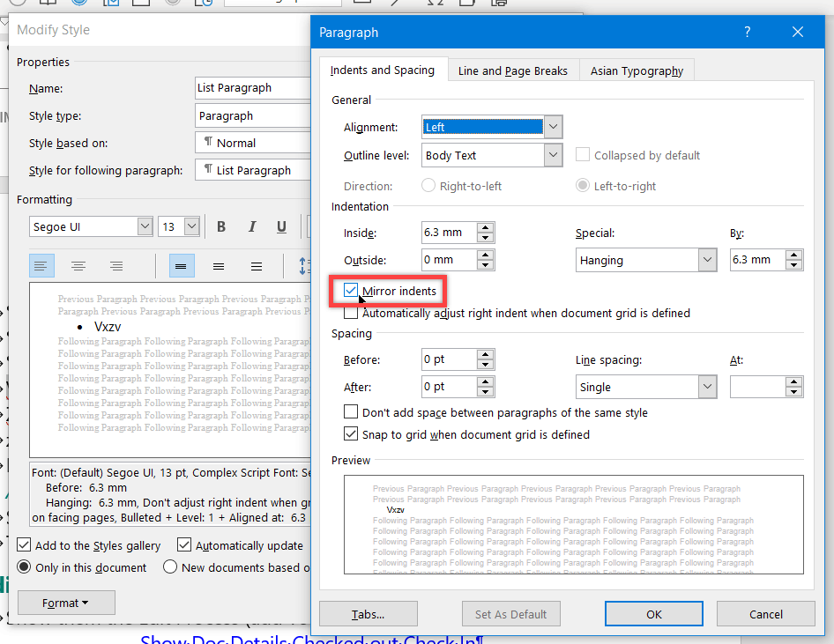Select Left-to-right direction radio

point(583,185)
